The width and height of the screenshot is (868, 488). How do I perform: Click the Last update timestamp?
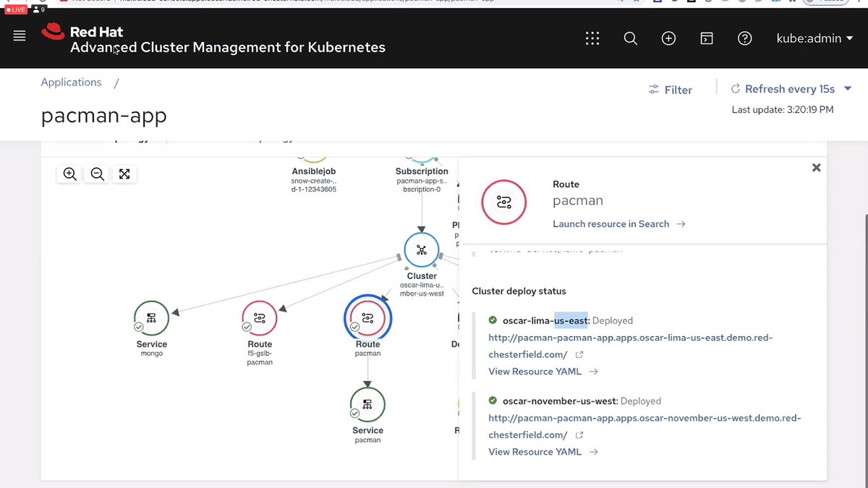pyautogui.click(x=783, y=110)
